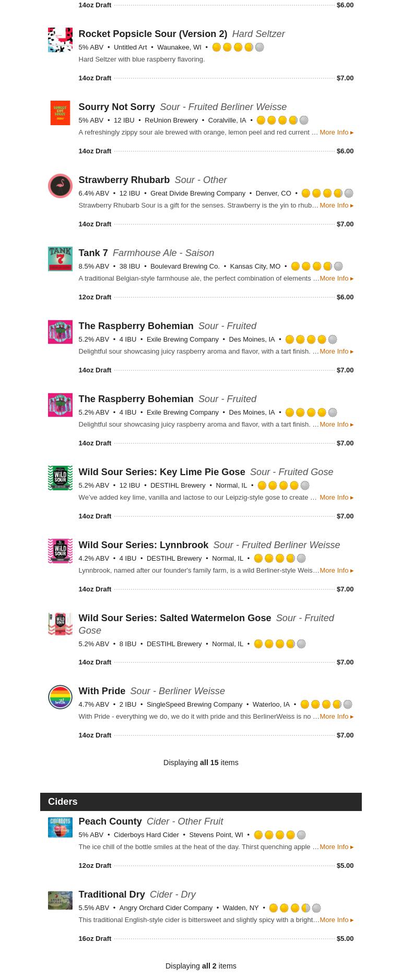Expand More Info for With Pride
402x980 pixels.
pos(336,717)
